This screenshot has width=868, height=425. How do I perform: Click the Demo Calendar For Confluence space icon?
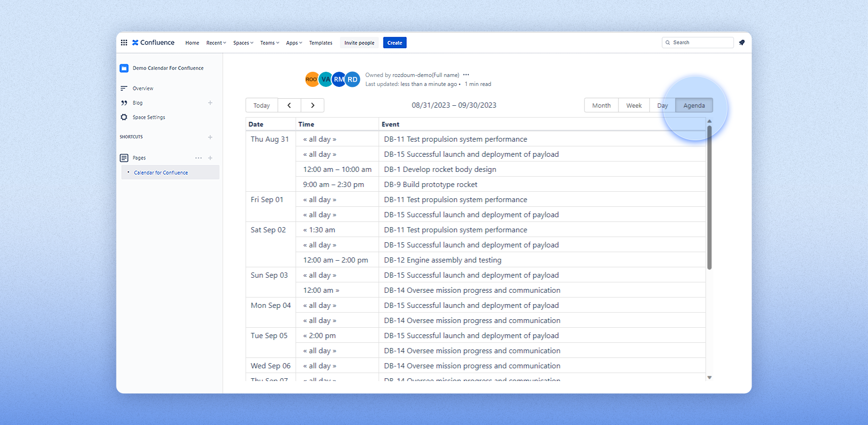[x=124, y=68]
